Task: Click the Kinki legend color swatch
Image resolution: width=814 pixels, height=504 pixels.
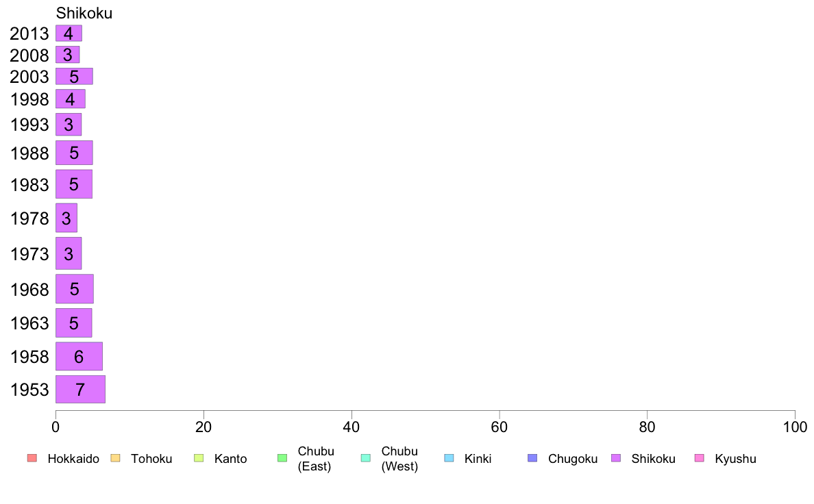Action: 449,458
